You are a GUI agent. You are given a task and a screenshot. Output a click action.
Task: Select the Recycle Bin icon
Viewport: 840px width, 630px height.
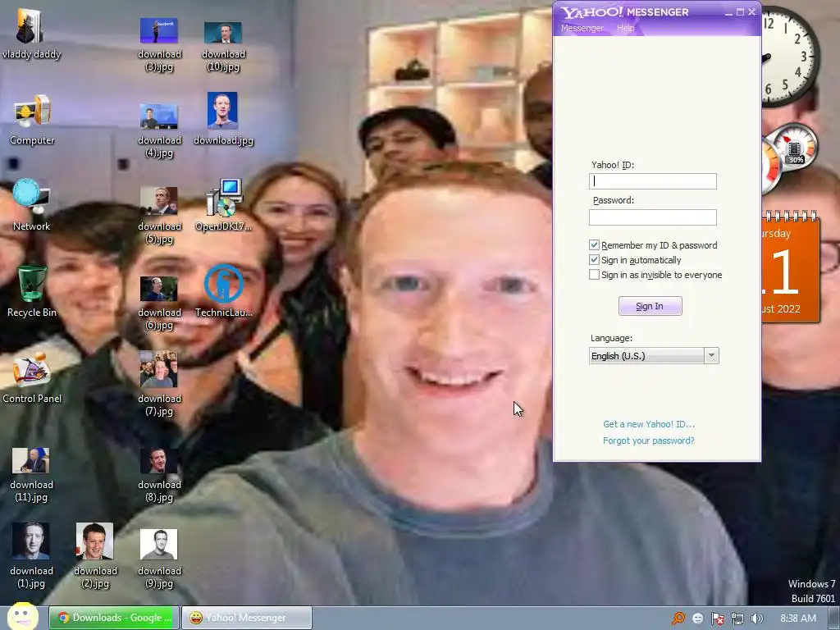click(32, 292)
